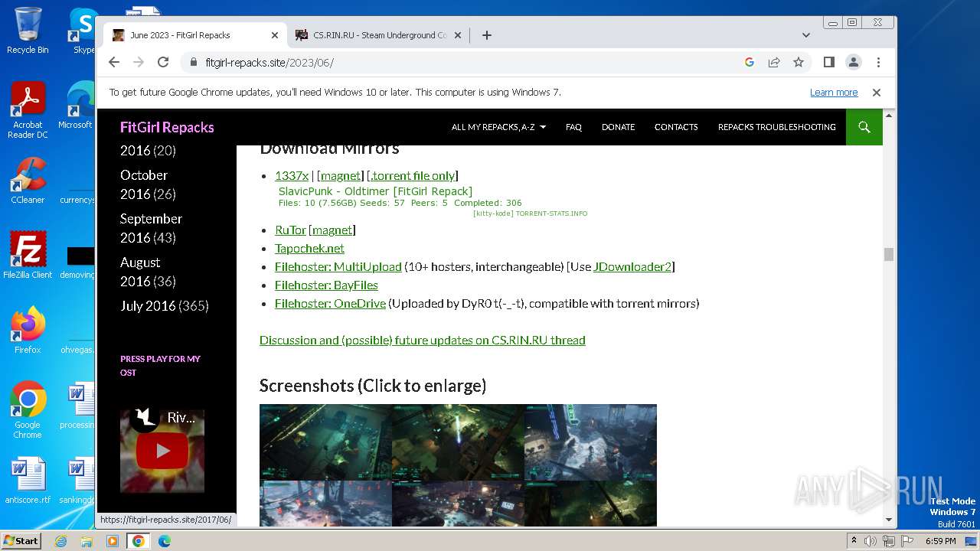
Task: Open Windows Media Player from the taskbar
Action: 113,541
